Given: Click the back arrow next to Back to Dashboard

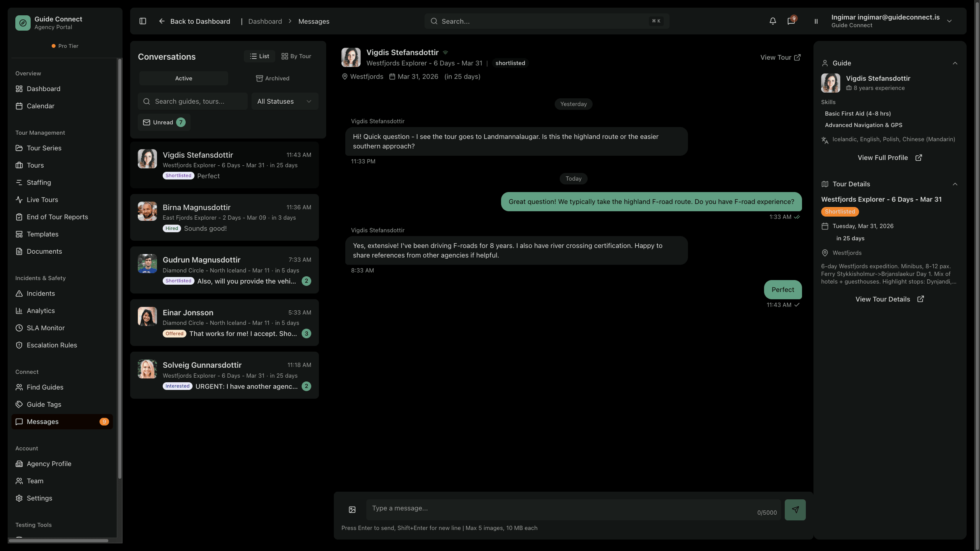Looking at the screenshot, I should coord(161,21).
